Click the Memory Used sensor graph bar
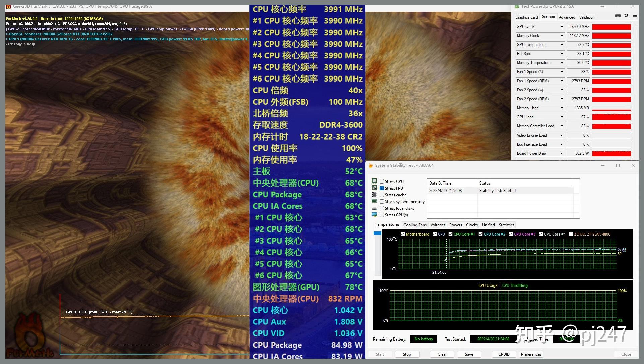The width and height of the screenshot is (644, 364). 611,108
